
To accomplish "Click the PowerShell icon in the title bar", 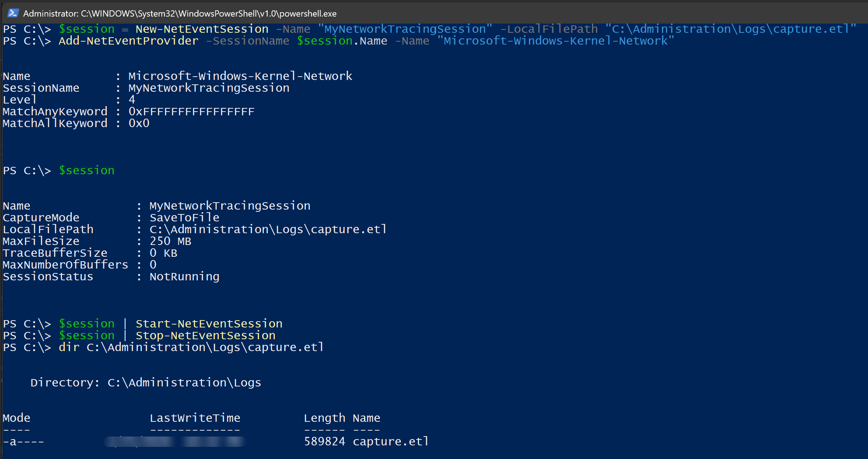I will pyautogui.click(x=13, y=13).
